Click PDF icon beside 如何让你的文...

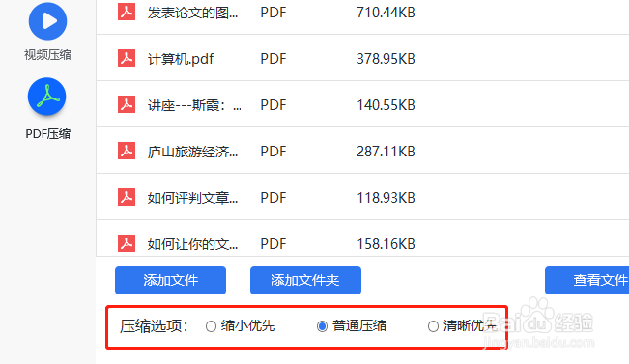point(127,243)
